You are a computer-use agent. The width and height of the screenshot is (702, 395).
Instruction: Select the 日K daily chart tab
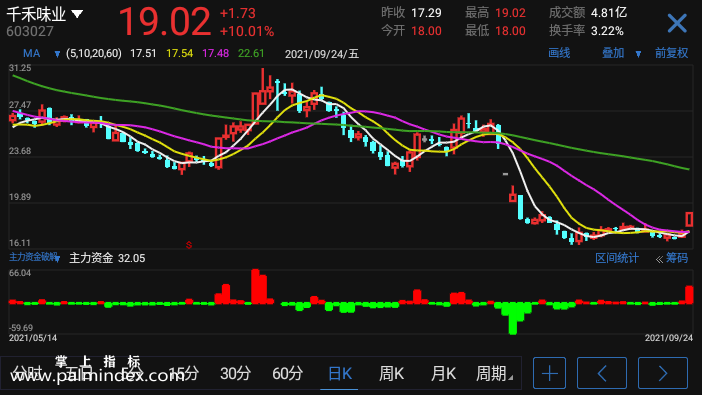[x=340, y=374]
